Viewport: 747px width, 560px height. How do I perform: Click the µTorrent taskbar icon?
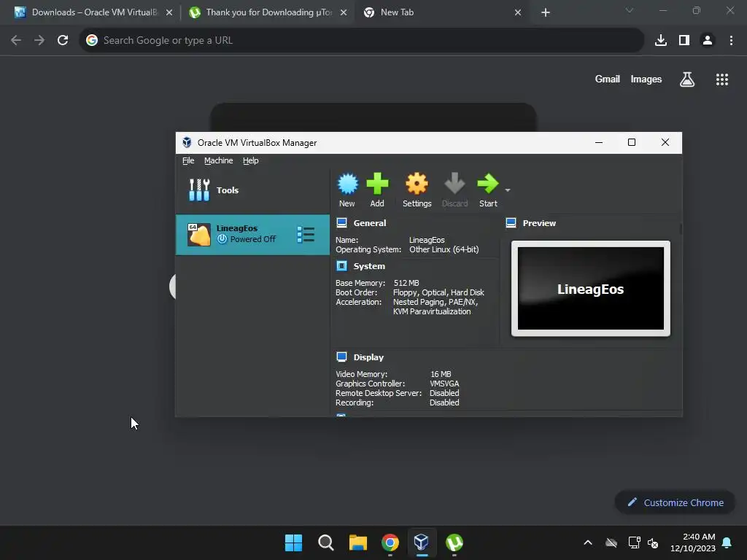pyautogui.click(x=454, y=542)
